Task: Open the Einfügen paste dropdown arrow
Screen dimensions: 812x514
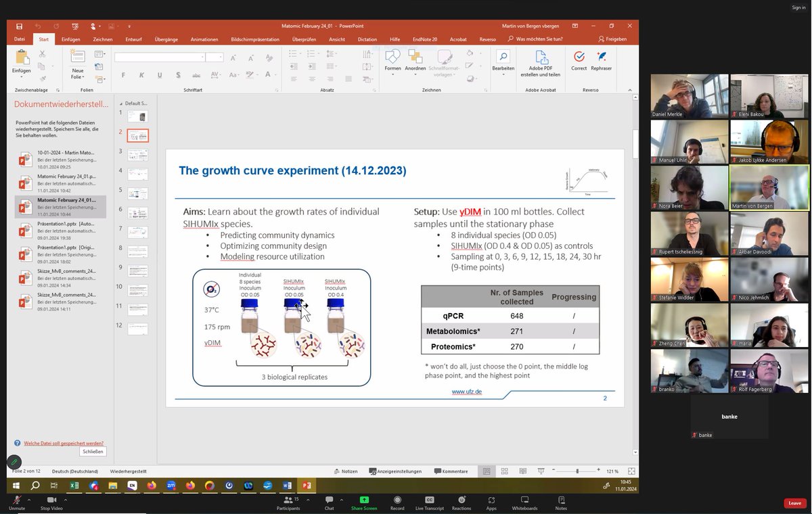Action: [x=21, y=77]
